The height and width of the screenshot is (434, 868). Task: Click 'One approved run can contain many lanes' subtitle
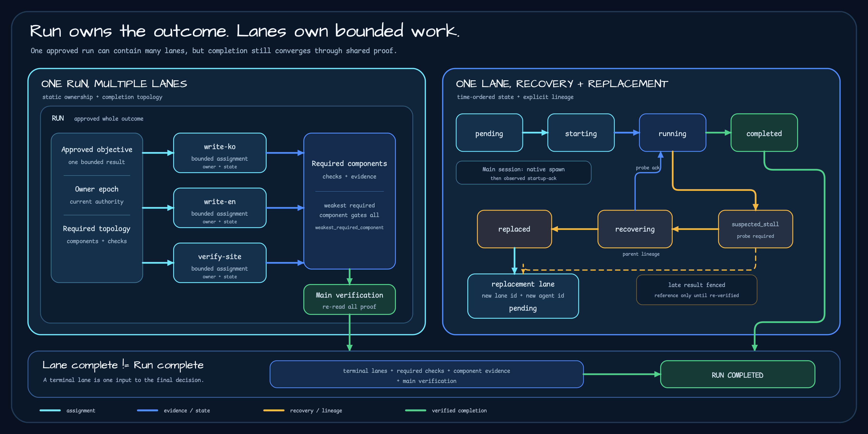click(214, 51)
